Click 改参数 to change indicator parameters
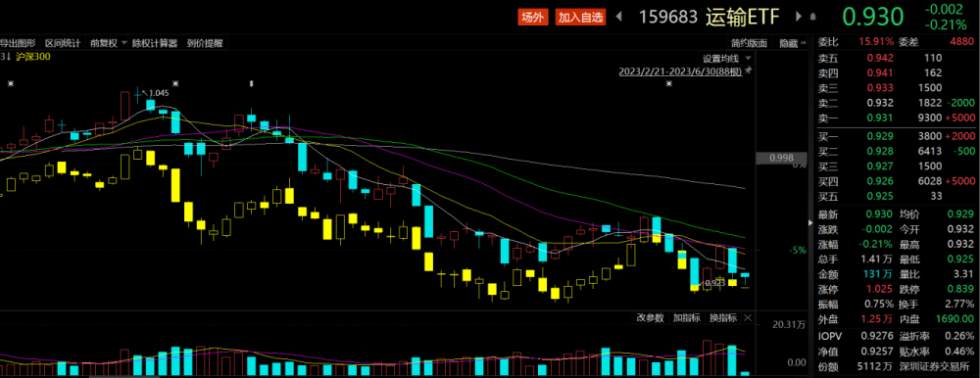The height and width of the screenshot is (378, 980). [650, 317]
